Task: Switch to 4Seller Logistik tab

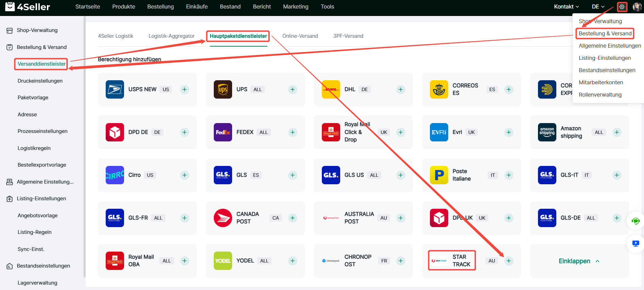Action: pyautogui.click(x=116, y=36)
